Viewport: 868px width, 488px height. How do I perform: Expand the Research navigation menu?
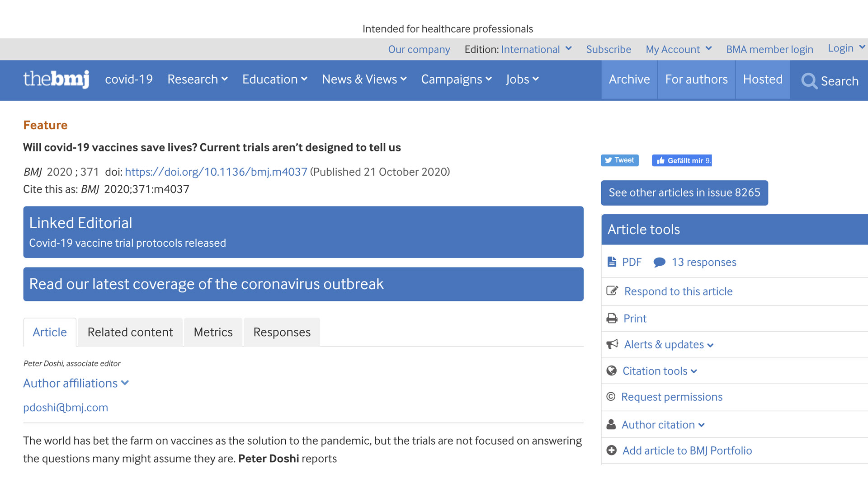197,79
